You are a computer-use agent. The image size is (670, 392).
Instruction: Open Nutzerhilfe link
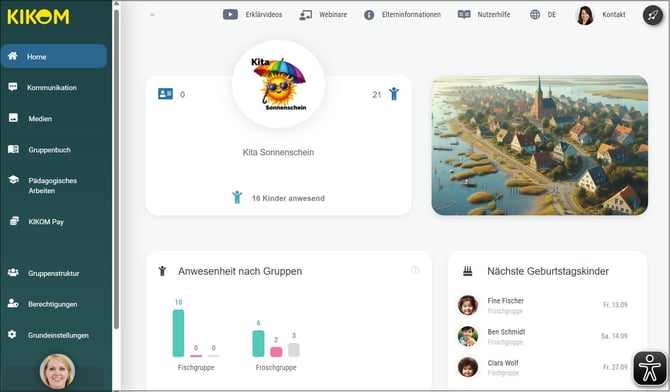click(x=494, y=15)
